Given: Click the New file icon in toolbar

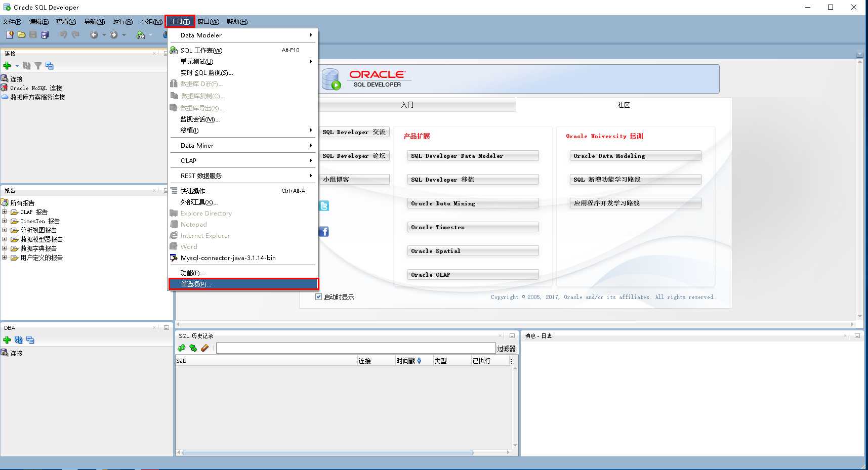Looking at the screenshot, I should coord(10,34).
